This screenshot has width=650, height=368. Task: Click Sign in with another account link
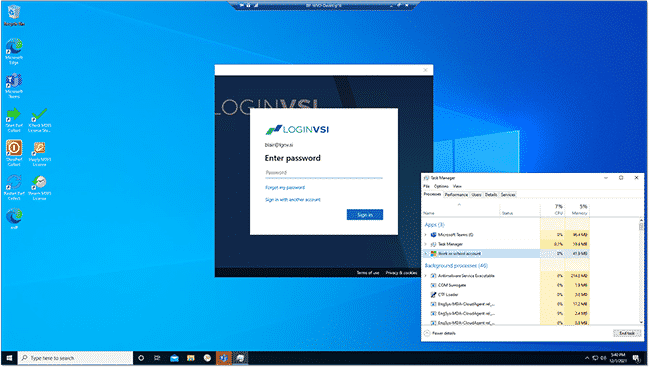coord(293,200)
